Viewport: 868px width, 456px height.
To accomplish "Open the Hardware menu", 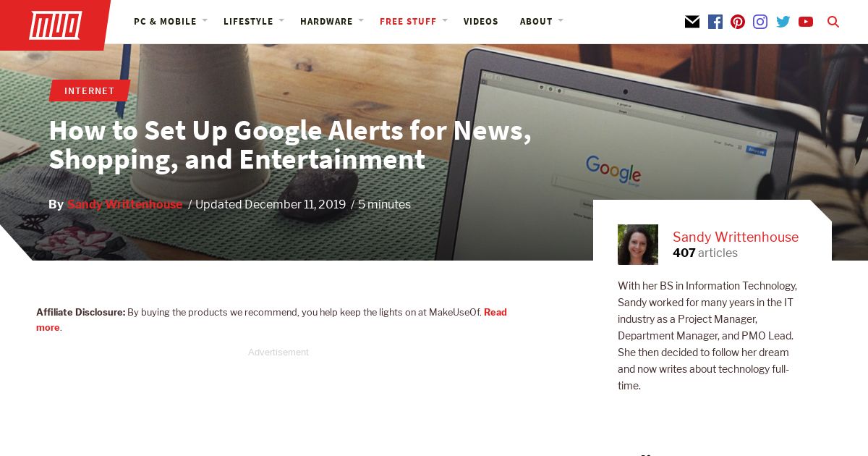I will click(x=326, y=22).
